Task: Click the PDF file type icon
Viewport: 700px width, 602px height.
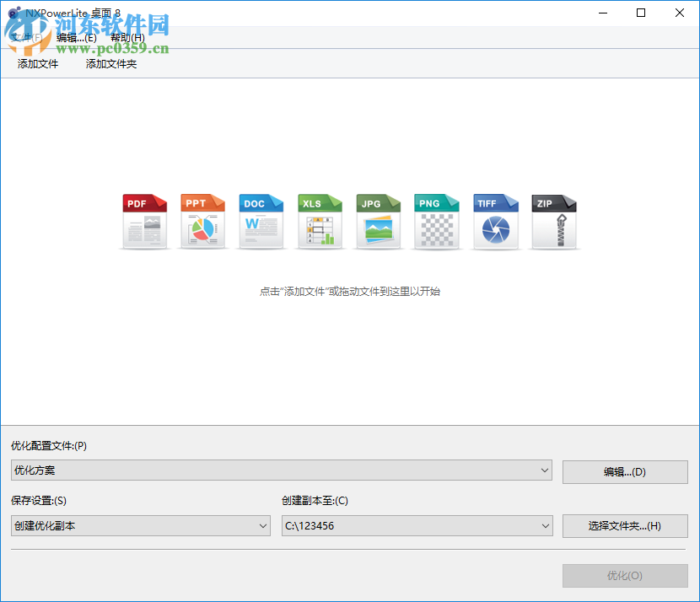Action: tap(144, 221)
